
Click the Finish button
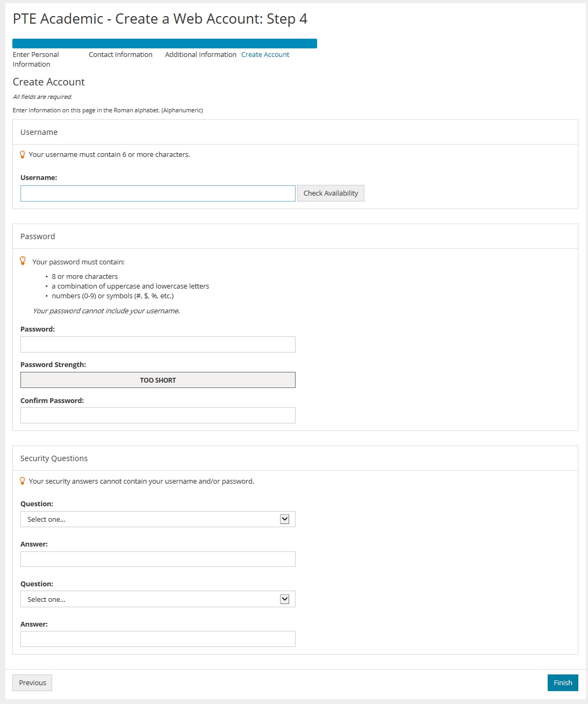[563, 683]
